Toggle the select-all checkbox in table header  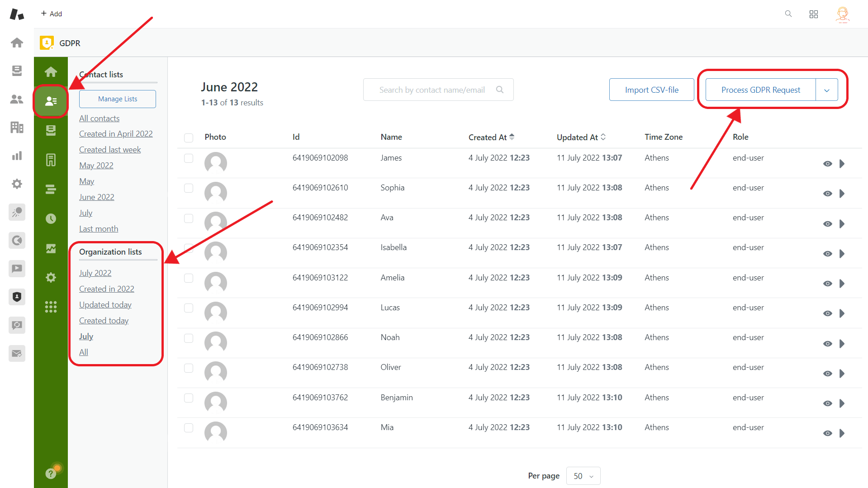coord(189,137)
